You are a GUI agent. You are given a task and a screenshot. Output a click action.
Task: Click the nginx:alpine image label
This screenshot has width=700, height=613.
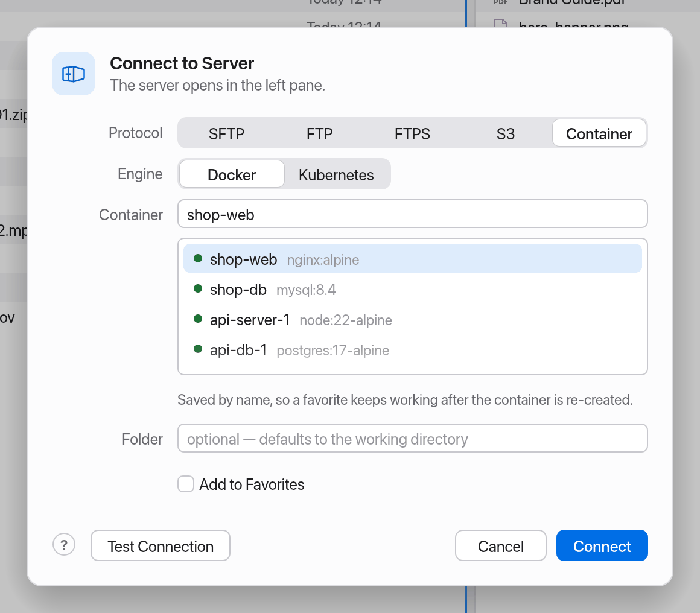tap(323, 260)
